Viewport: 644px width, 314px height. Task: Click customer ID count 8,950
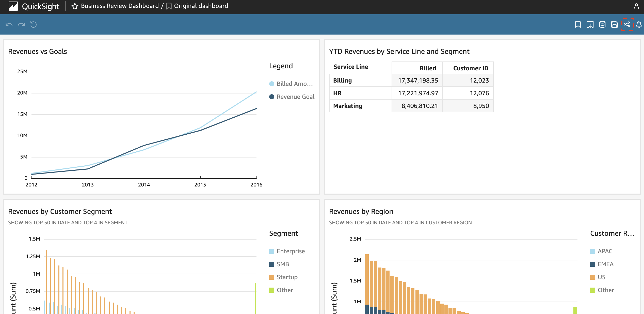(481, 106)
